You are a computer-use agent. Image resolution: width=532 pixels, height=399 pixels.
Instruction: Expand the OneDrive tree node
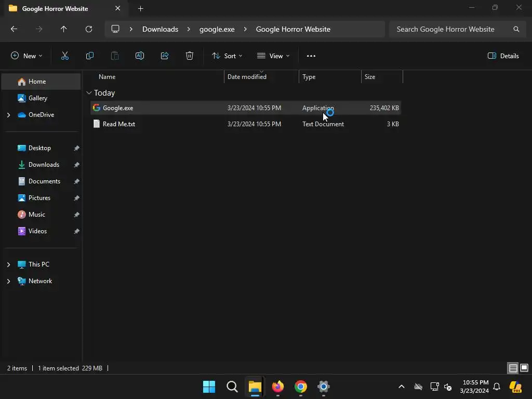(x=8, y=115)
